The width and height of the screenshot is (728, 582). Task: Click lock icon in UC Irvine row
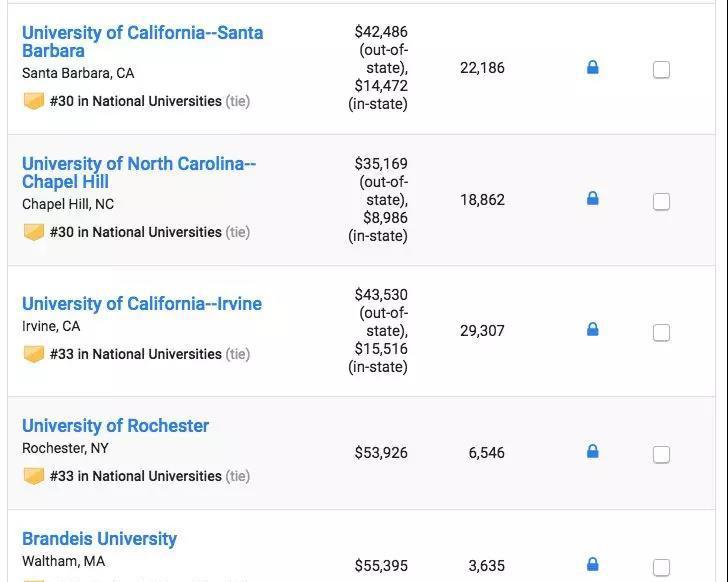tap(592, 330)
